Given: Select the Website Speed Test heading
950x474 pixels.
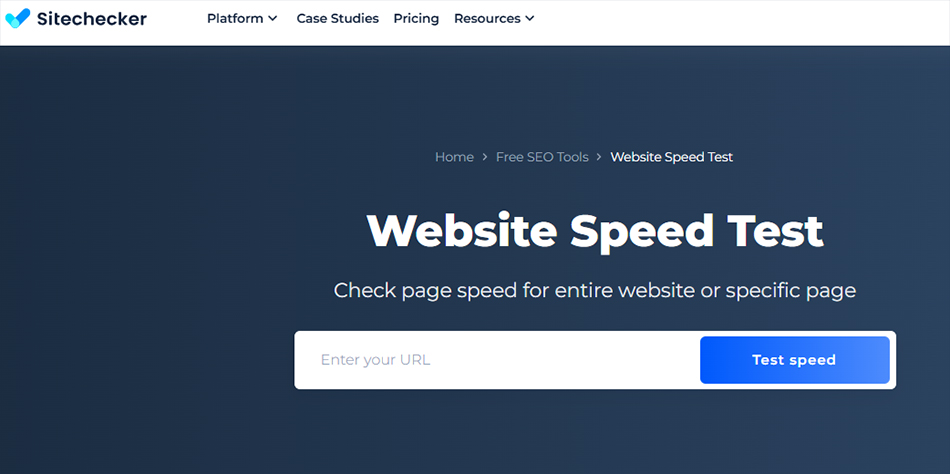Looking at the screenshot, I should [x=595, y=231].
